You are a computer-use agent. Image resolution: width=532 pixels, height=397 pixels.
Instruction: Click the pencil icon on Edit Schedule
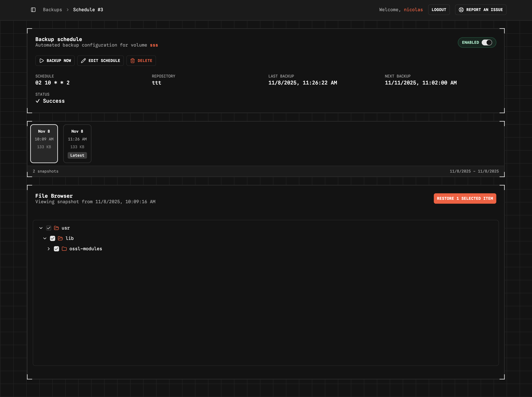83,60
